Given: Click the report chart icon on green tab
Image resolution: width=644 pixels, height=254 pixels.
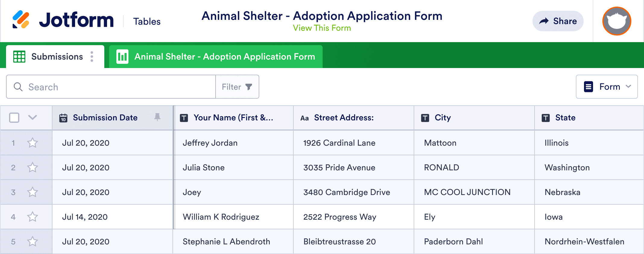Looking at the screenshot, I should (122, 56).
